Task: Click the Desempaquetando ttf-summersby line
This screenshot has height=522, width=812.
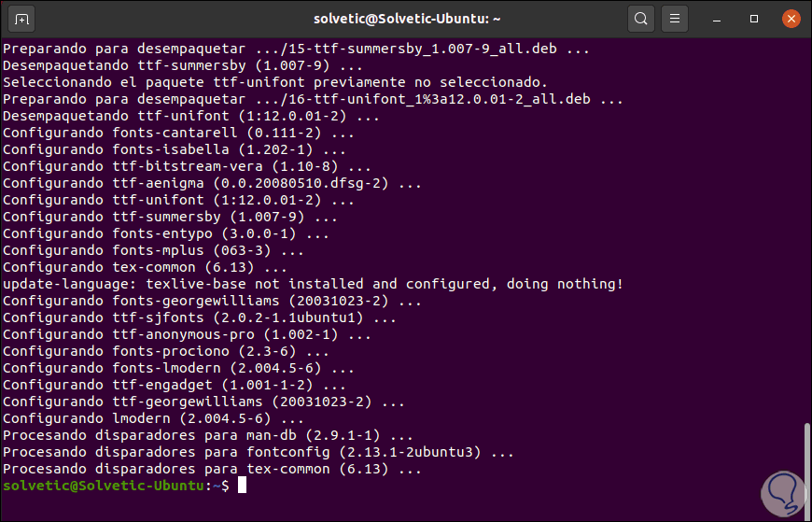Action: 182,65
